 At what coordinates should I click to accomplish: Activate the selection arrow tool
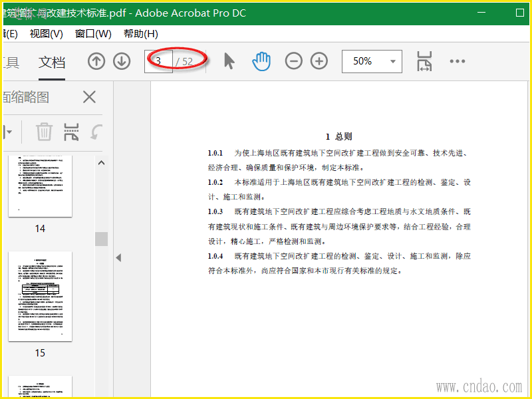click(x=229, y=61)
